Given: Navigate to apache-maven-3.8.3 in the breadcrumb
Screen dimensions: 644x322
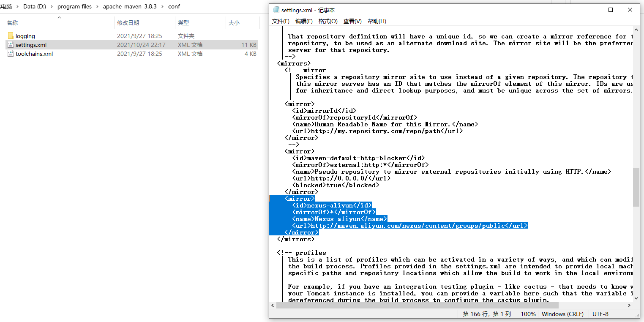Looking at the screenshot, I should (130, 7).
